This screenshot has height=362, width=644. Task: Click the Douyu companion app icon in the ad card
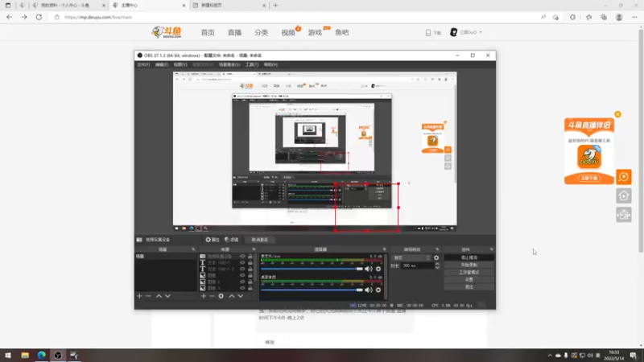coord(589,156)
